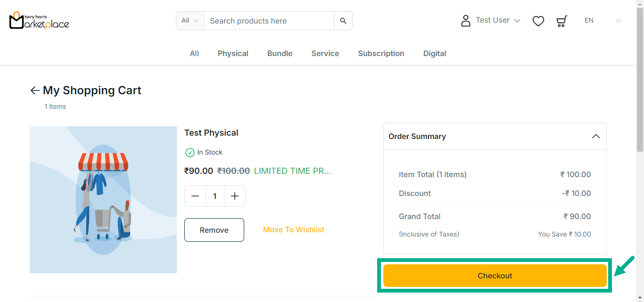The height and width of the screenshot is (302, 644).
Task: Increase quantity with the plus button
Action: click(235, 196)
